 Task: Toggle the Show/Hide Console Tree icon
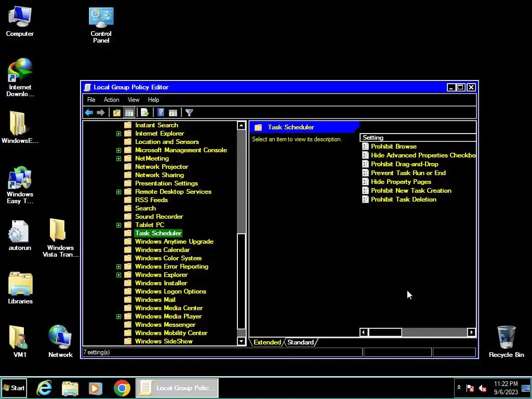click(129, 112)
